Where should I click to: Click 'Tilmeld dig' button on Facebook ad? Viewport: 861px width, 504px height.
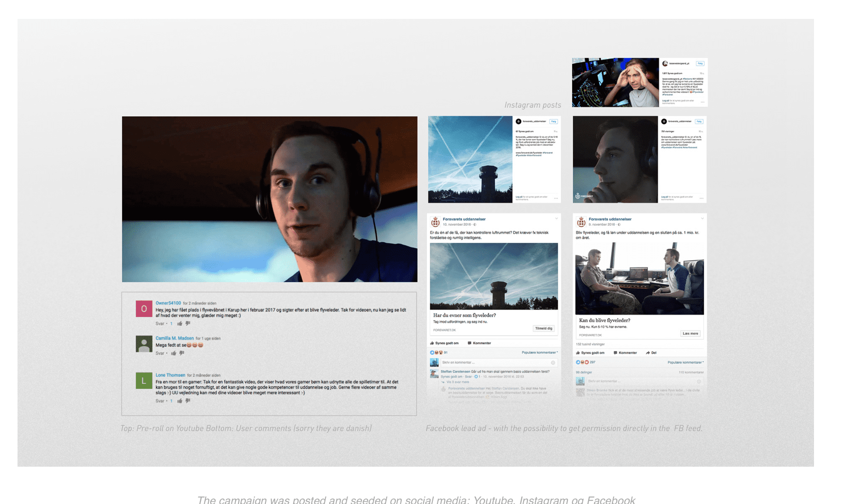543,328
